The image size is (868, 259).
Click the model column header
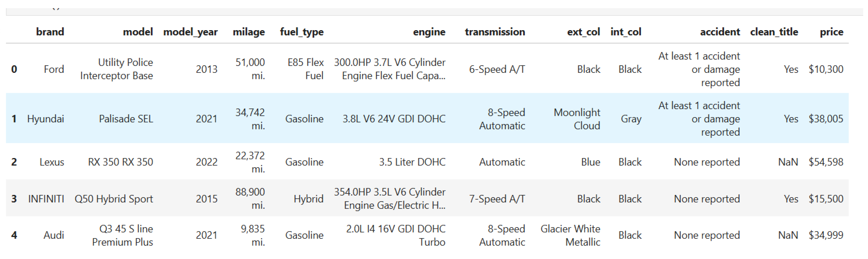tap(138, 32)
